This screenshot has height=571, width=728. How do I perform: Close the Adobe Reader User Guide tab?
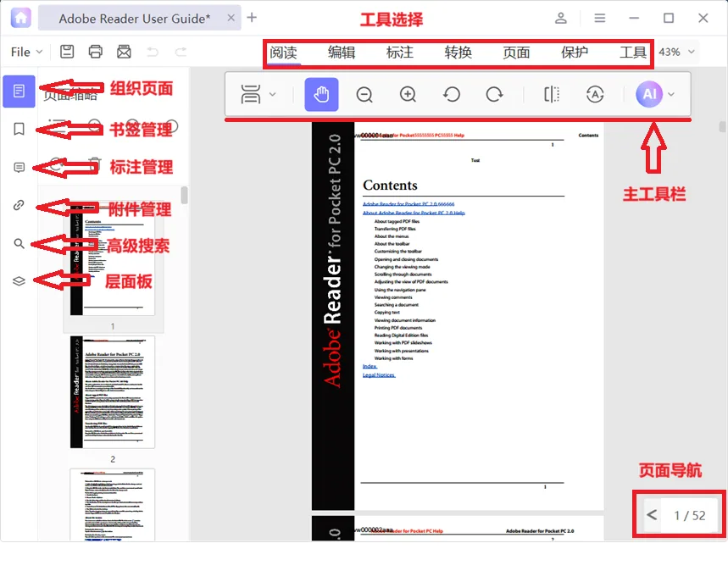[x=231, y=18]
